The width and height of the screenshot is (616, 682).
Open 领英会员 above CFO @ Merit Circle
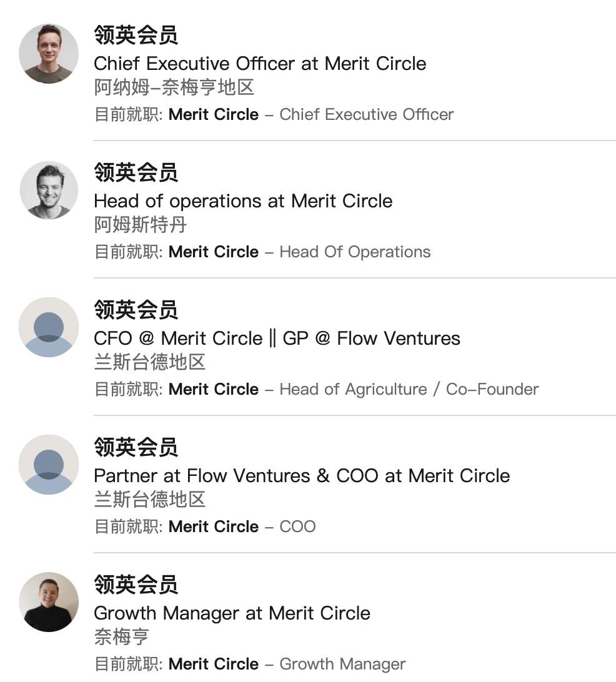(136, 310)
